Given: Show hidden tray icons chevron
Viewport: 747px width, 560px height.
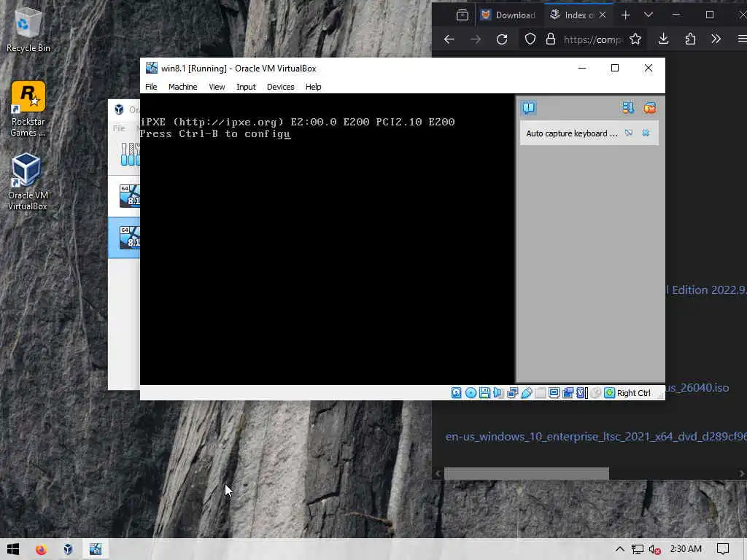Looking at the screenshot, I should click(619, 549).
